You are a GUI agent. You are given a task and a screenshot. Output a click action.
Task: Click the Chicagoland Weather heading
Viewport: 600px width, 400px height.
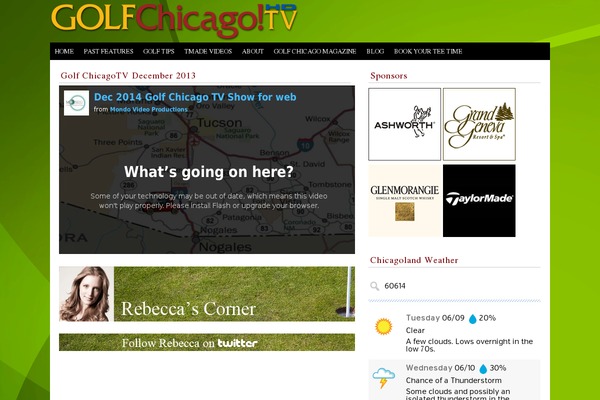coord(414,260)
